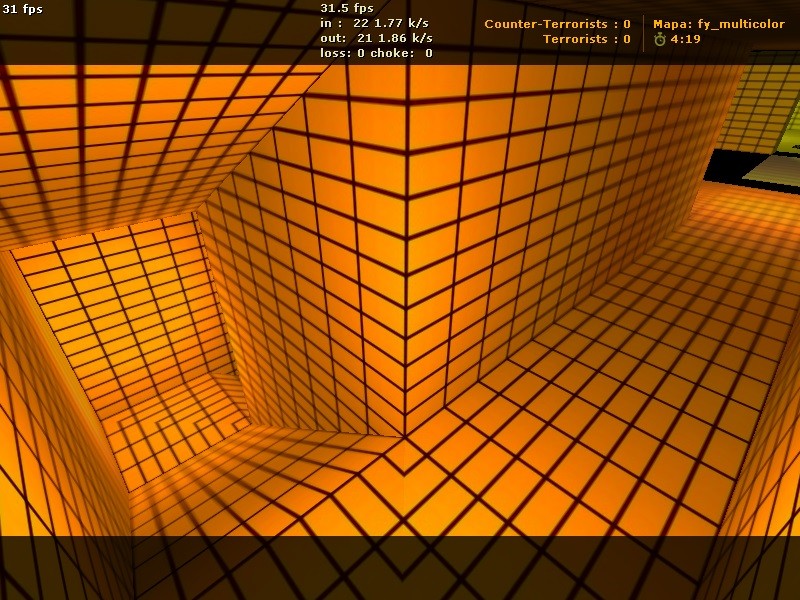Click the dark spectator bar at bottom
Image resolution: width=800 pixels, height=600 pixels.
coord(400,568)
